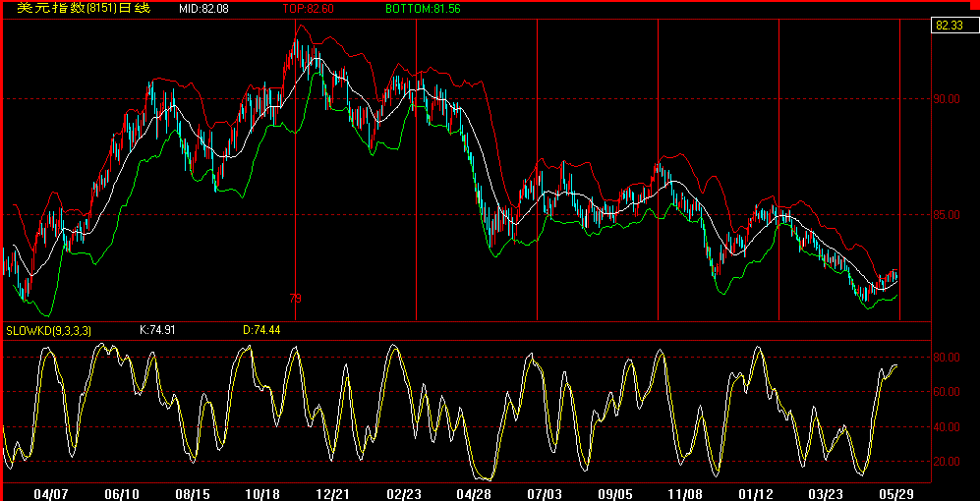Viewport: 980px width, 501px height.
Task: Click the D:74.44 indicator value
Action: 261,330
